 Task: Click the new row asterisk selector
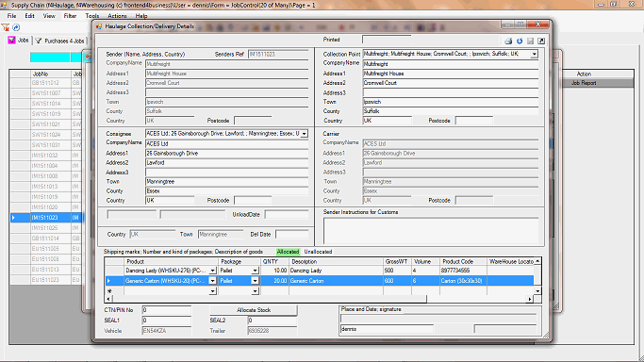(114, 291)
